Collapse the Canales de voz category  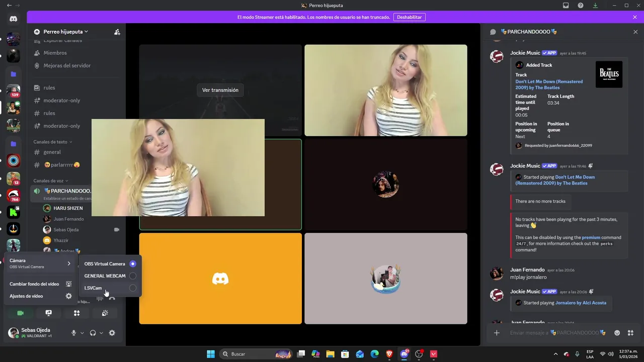coord(50,180)
